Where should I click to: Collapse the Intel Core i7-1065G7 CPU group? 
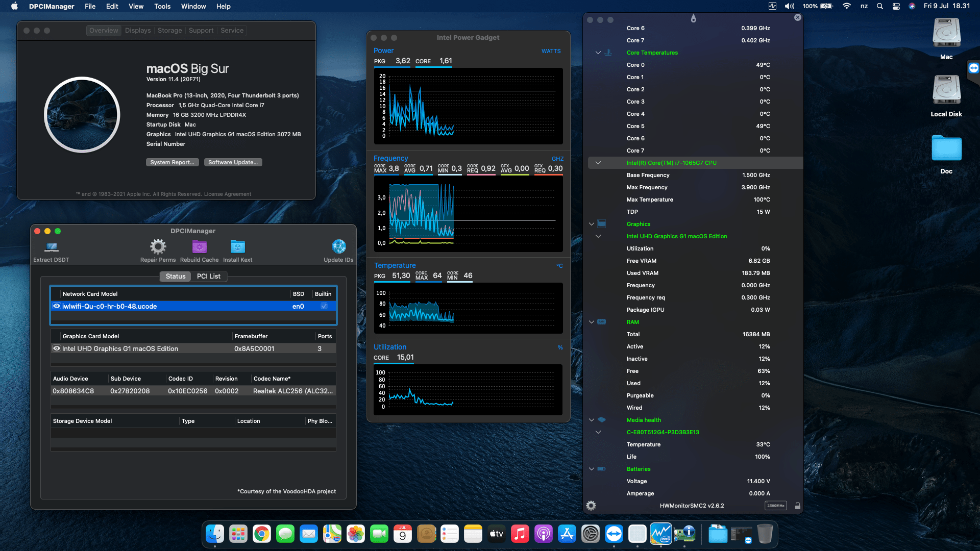(598, 163)
